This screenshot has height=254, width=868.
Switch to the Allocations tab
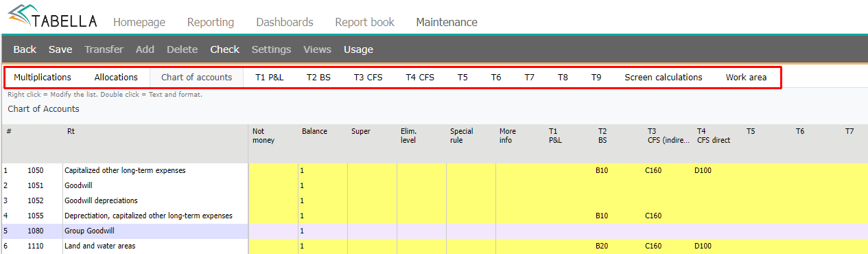point(116,77)
